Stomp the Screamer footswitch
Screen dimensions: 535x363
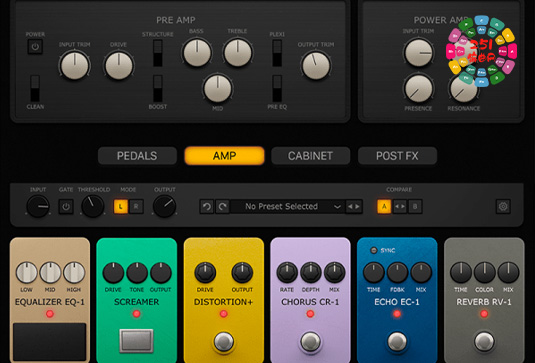coord(136,340)
